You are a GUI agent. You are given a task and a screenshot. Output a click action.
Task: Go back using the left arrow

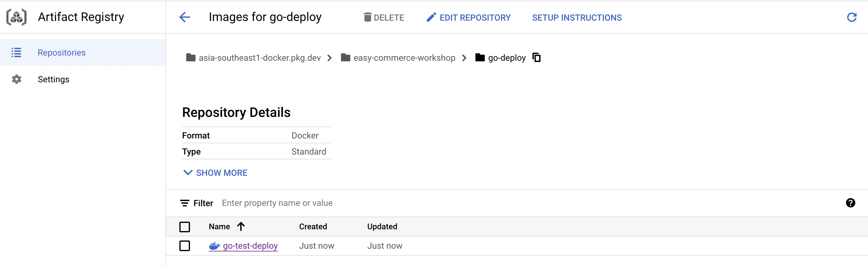pos(185,17)
